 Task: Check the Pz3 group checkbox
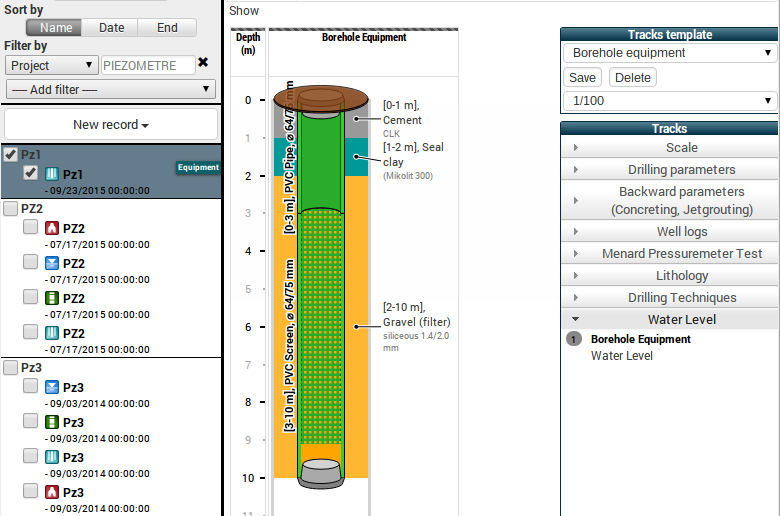[x=11, y=368]
